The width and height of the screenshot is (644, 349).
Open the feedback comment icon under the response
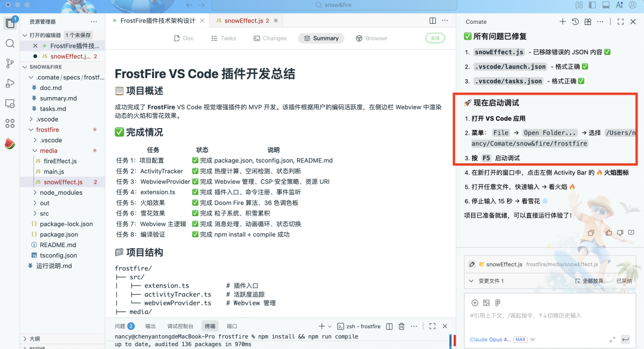point(631,232)
